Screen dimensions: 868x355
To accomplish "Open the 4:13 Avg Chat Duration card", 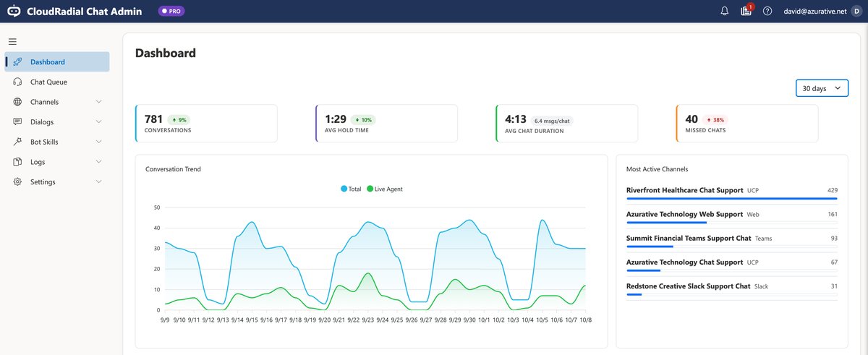I will [x=566, y=123].
